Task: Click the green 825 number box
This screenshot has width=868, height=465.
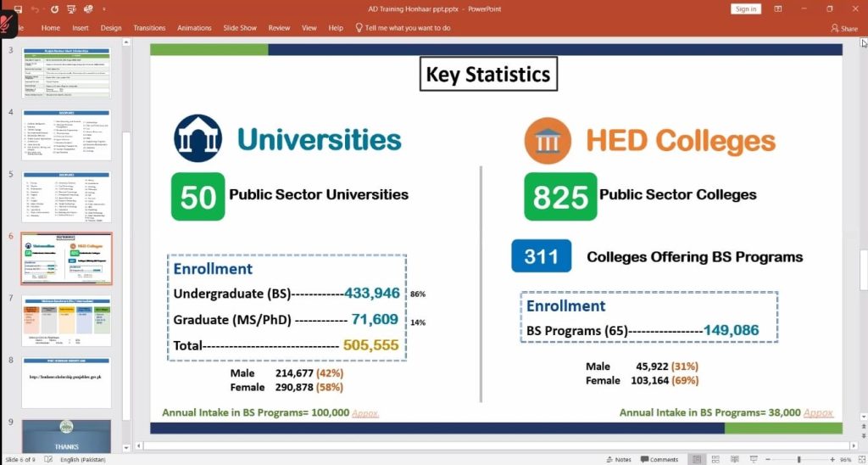Action: (561, 196)
